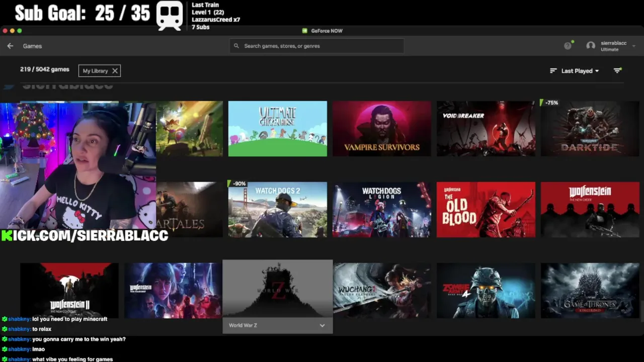The image size is (644, 362).
Task: Click the 219 / 5042 games counter
Action: pos(45,69)
